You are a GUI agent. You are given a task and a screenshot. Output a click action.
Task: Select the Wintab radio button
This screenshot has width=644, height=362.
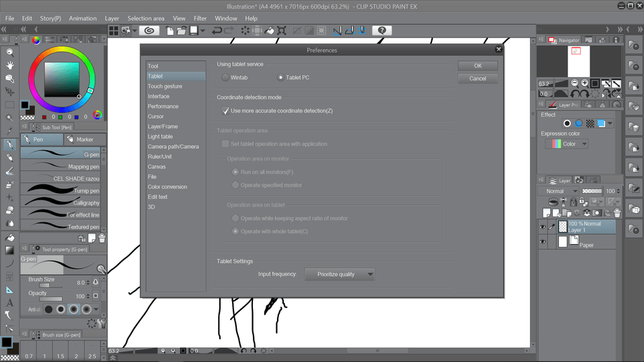[225, 77]
